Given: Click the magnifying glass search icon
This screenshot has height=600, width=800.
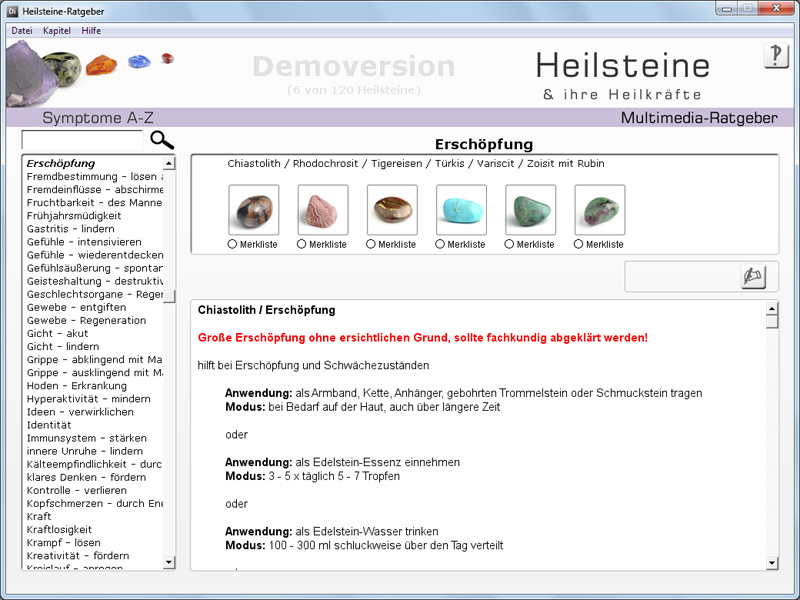Looking at the screenshot, I should pyautogui.click(x=161, y=140).
